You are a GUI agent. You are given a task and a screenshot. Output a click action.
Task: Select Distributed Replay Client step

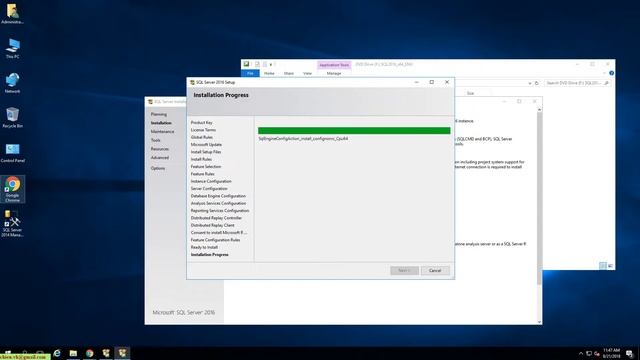tap(213, 225)
